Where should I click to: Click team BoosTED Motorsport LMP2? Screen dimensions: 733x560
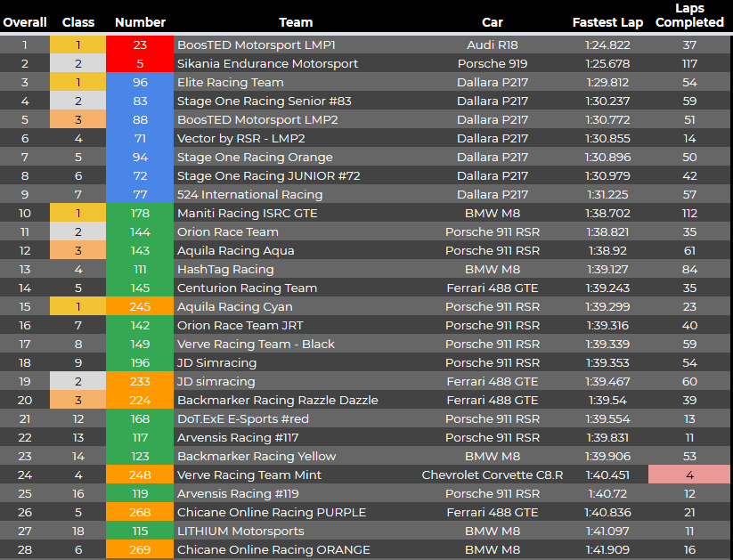(257, 119)
